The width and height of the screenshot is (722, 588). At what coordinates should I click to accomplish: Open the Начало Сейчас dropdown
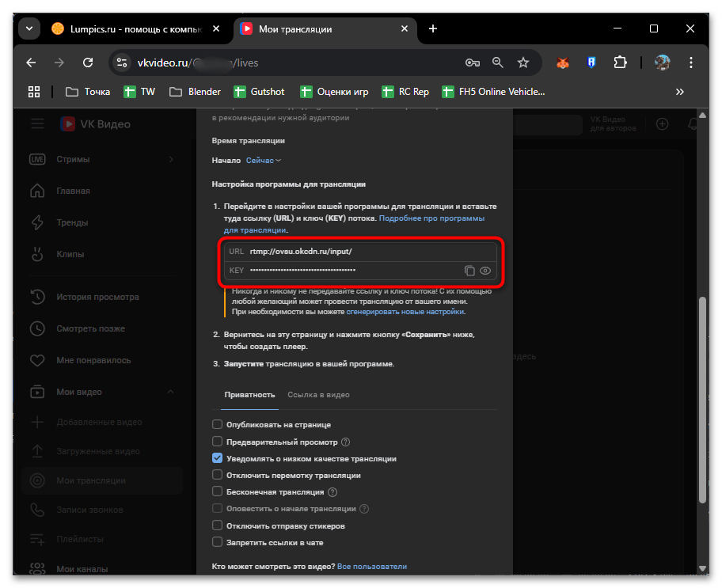pyautogui.click(x=263, y=160)
